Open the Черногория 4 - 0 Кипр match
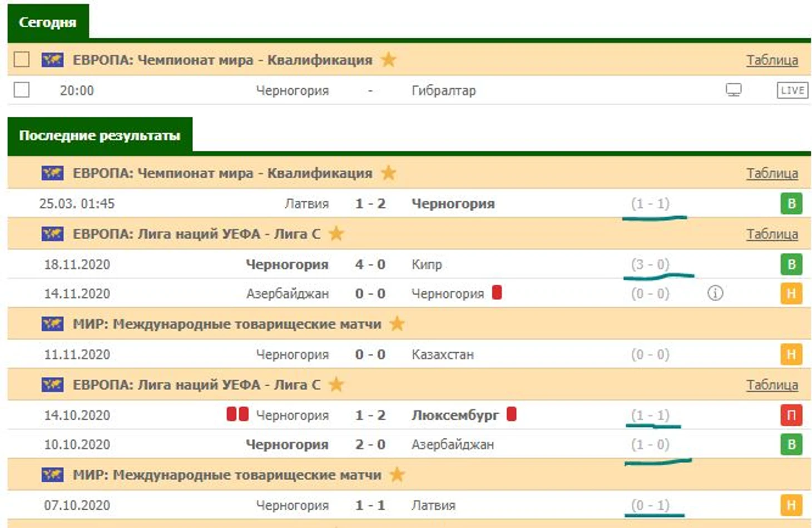This screenshot has height=528, width=812. pyautogui.click(x=370, y=265)
